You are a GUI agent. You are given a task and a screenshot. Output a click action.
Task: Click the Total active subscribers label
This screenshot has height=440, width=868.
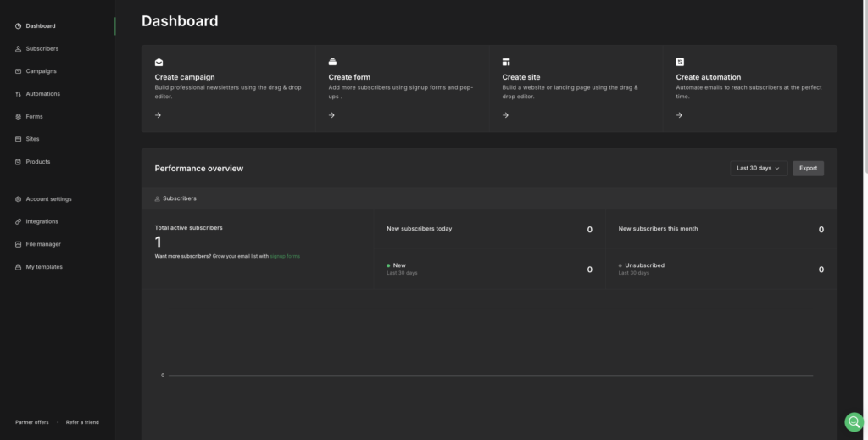click(188, 228)
